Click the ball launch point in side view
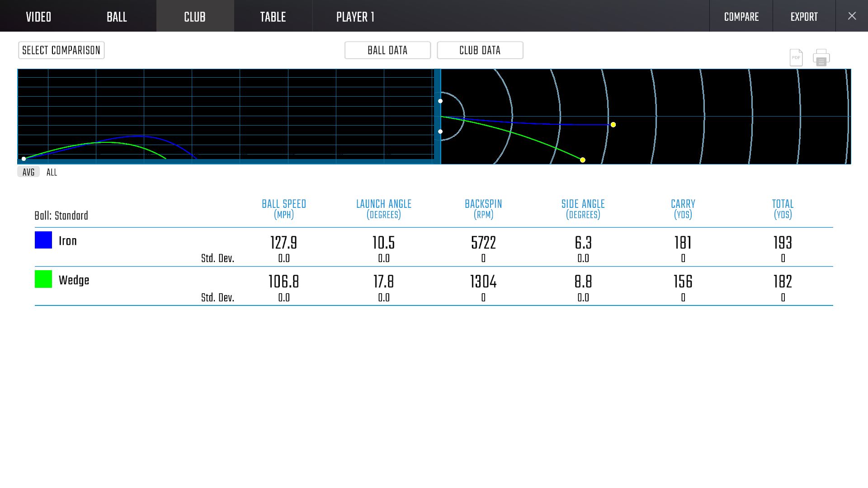 [x=24, y=159]
